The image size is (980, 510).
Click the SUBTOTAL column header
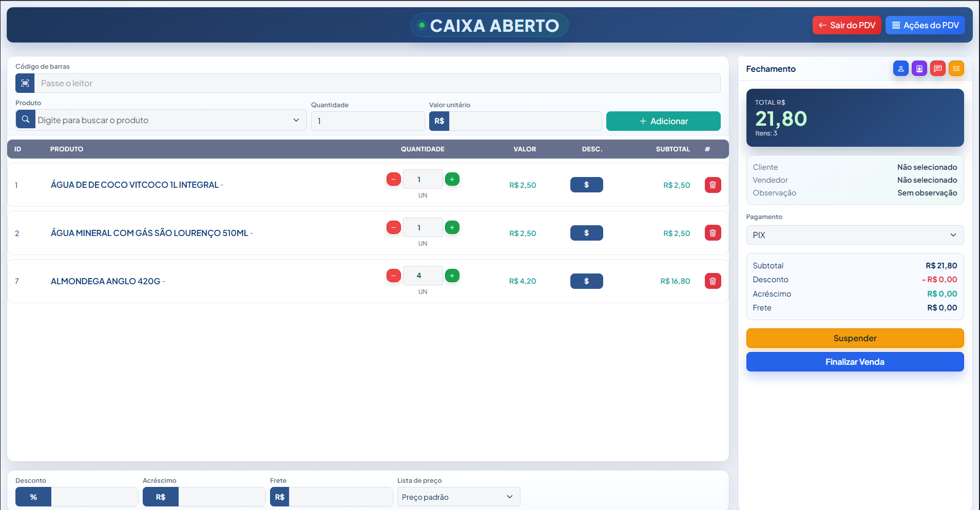tap(672, 149)
